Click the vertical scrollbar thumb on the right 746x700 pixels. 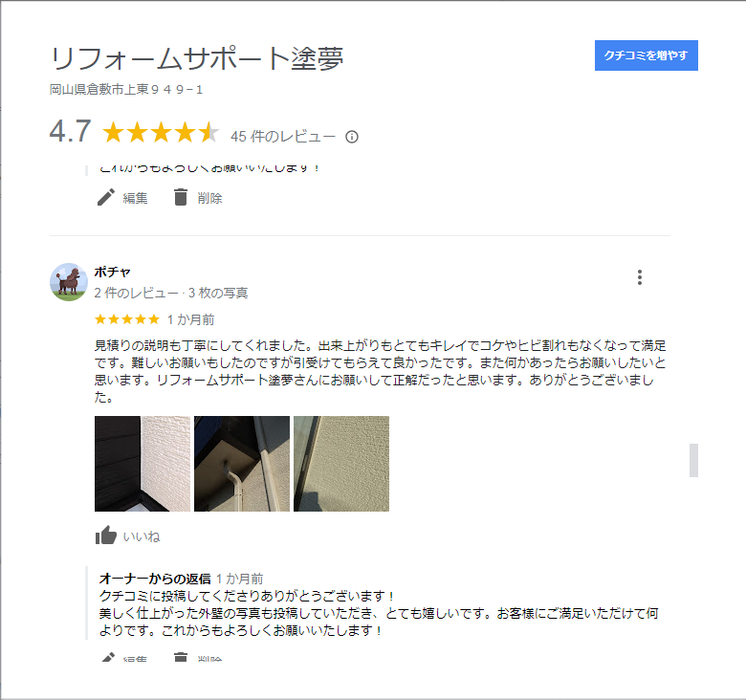[693, 460]
